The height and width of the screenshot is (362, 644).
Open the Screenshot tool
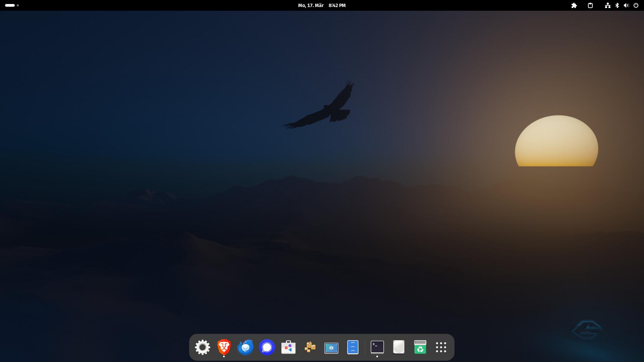pyautogui.click(x=331, y=348)
